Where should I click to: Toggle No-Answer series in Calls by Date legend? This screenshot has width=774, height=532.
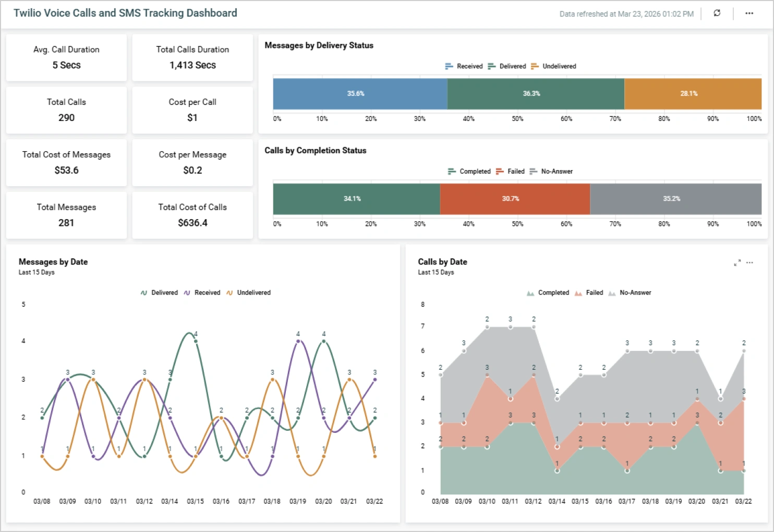click(630, 293)
